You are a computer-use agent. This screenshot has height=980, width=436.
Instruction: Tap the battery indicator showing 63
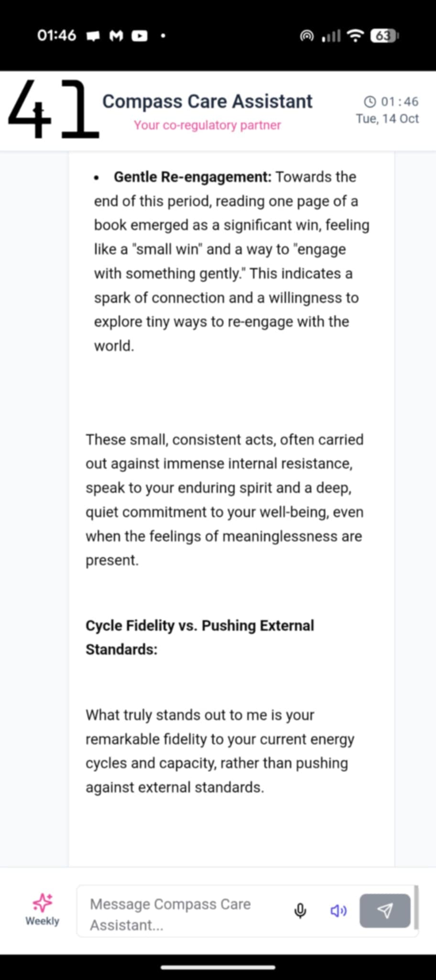(384, 36)
